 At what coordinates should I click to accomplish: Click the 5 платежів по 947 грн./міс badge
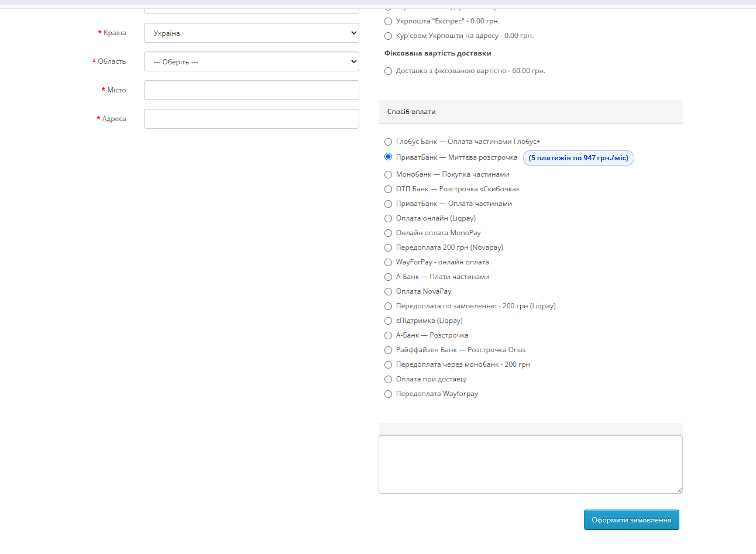click(578, 158)
